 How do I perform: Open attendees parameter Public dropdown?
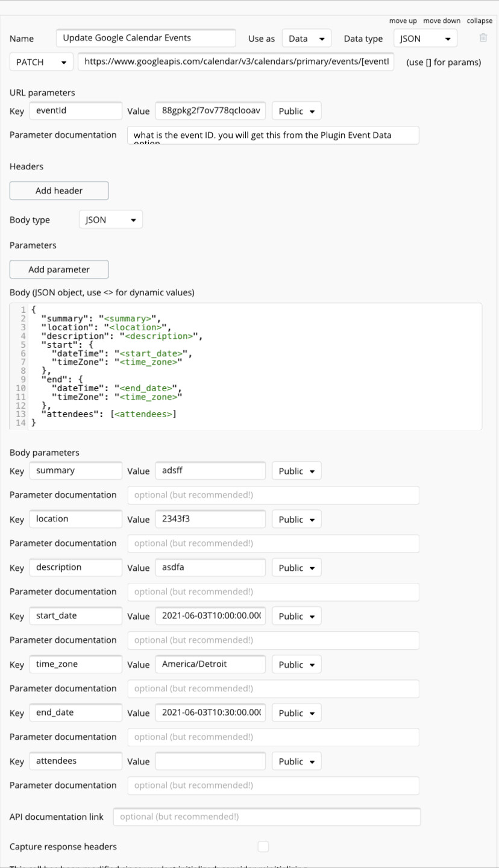click(x=297, y=761)
